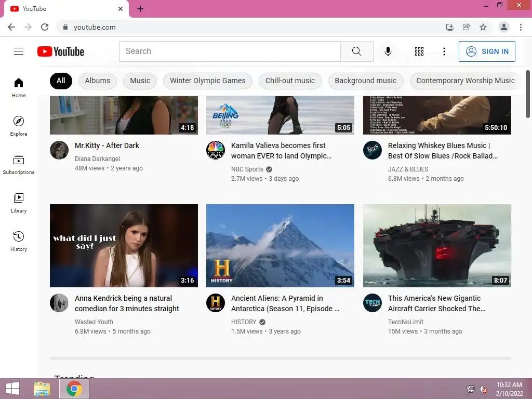Open the YouTube apps grid icon

pyautogui.click(x=419, y=51)
